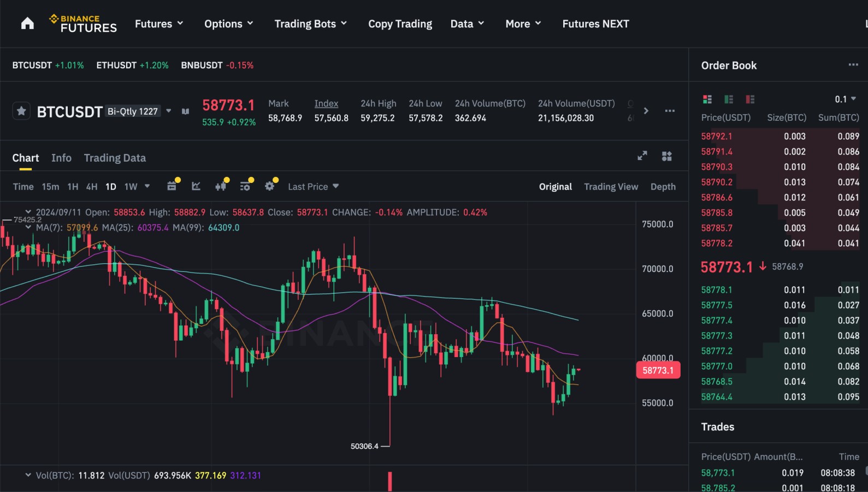
Task: Open Copy Trading in the navigation
Action: pos(400,23)
